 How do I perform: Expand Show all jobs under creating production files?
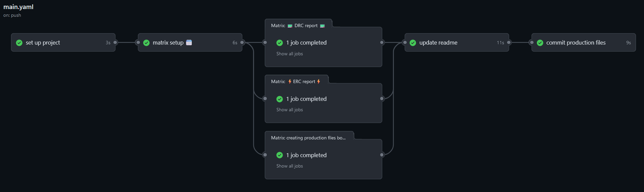tap(290, 166)
